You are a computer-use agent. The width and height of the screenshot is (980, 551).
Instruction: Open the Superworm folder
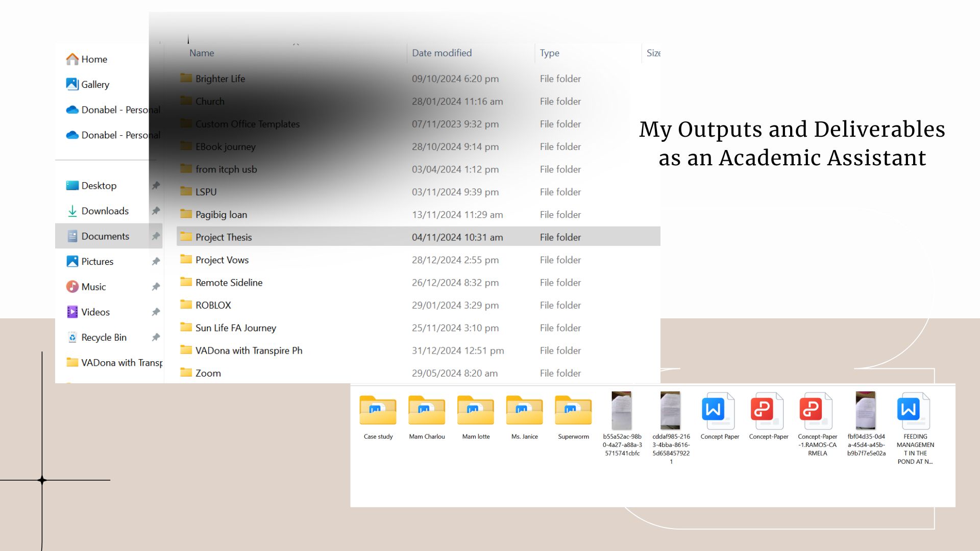click(573, 411)
